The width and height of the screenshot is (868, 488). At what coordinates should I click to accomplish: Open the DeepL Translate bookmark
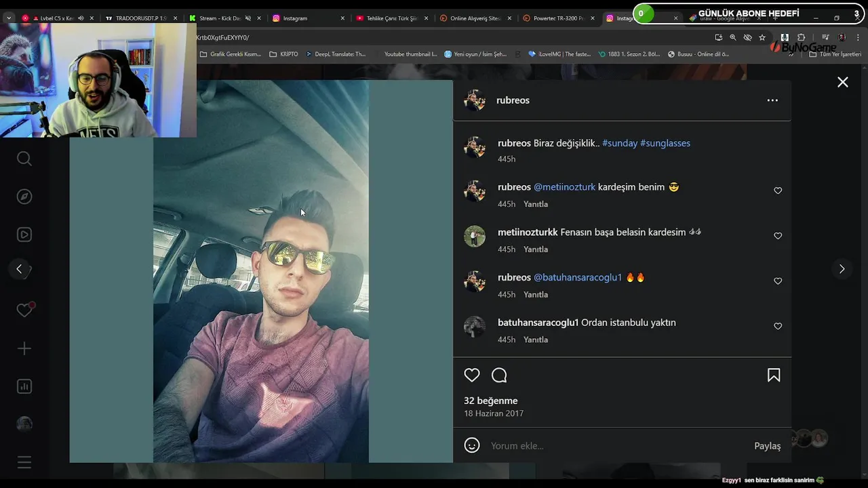(x=335, y=54)
